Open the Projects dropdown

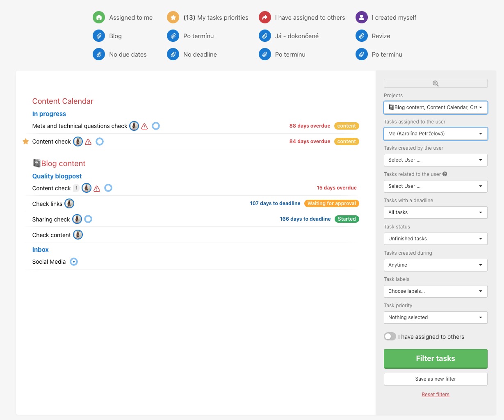point(436,107)
